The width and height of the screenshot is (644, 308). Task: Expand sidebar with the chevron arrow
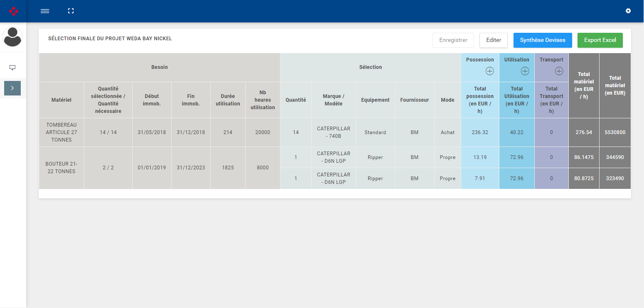tap(12, 88)
